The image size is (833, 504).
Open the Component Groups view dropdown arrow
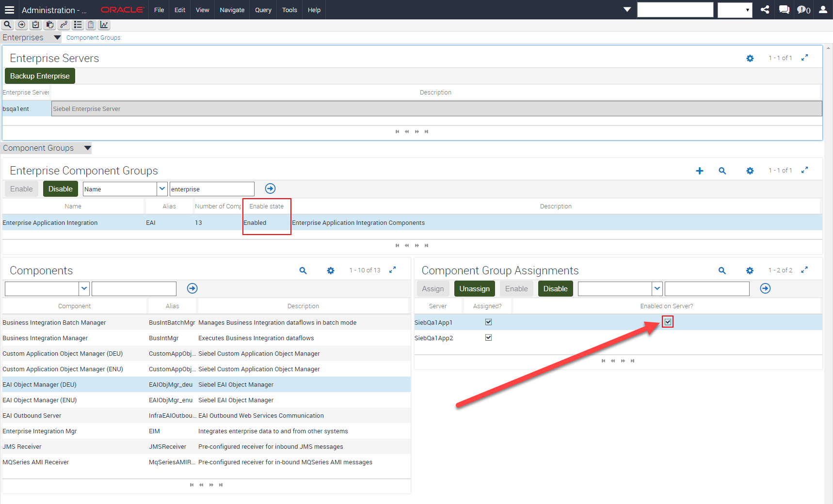click(87, 148)
